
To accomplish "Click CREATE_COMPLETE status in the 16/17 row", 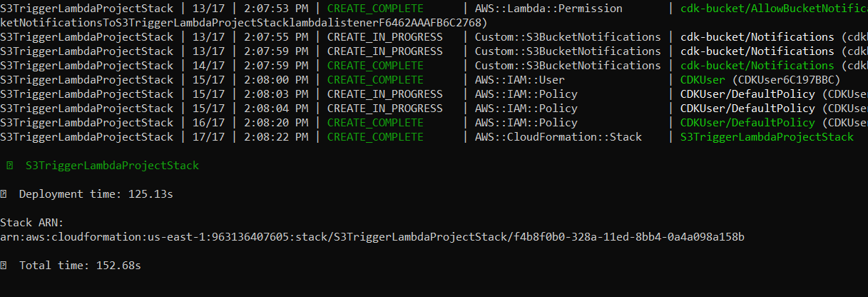I will click(375, 123).
